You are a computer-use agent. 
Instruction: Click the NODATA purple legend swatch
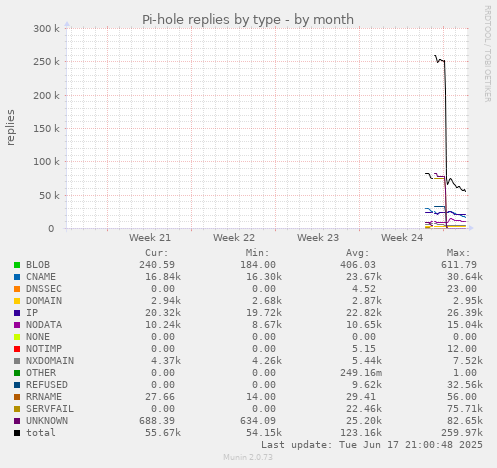point(17,325)
